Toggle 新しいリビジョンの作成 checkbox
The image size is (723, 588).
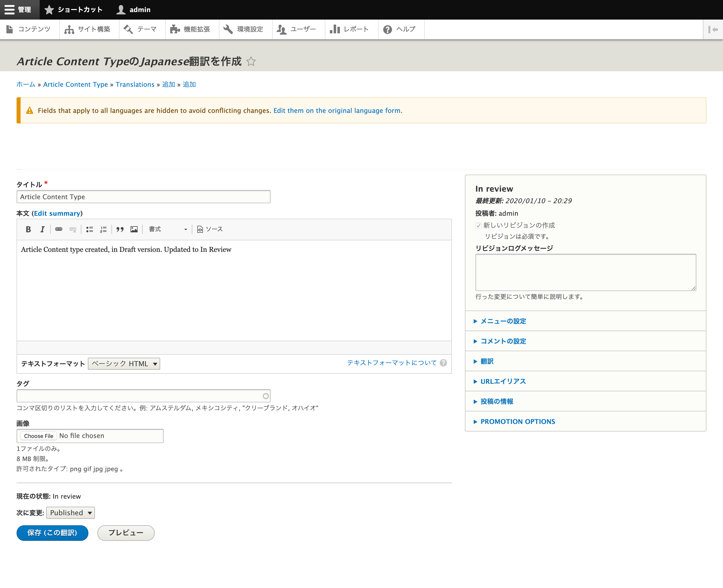coord(477,226)
